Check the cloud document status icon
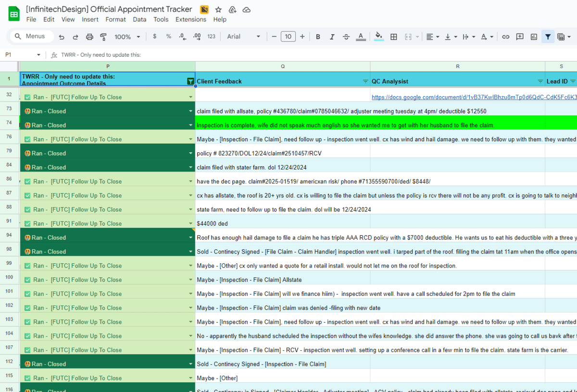 [246, 10]
